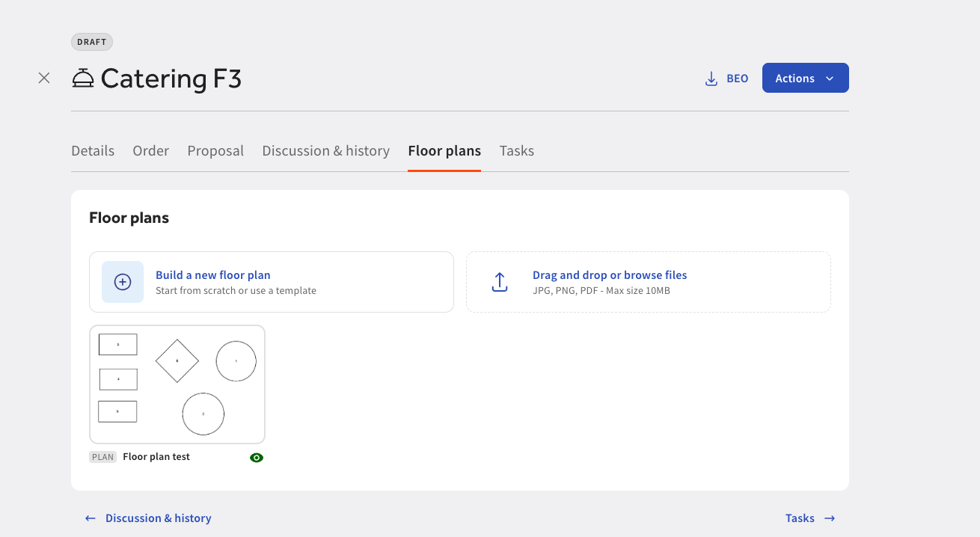Click the upload arrow icon in drop zone
The width and height of the screenshot is (980, 537).
(x=500, y=282)
